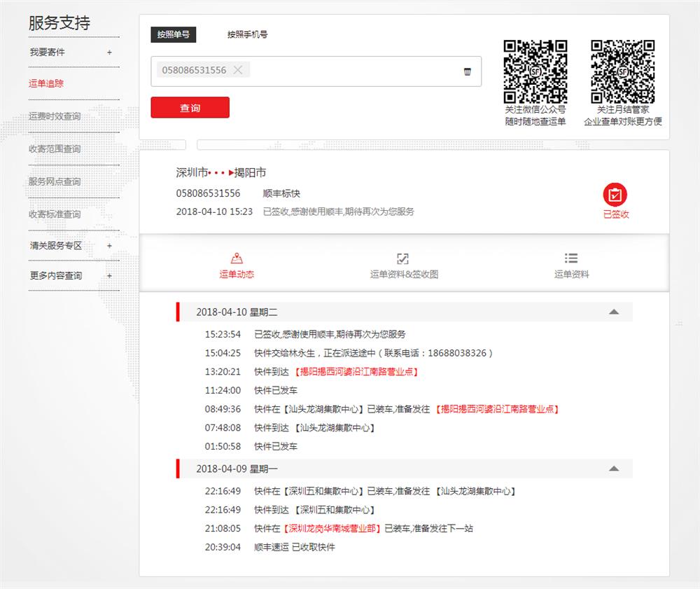Open the 运单资料&签收图 tab label

pos(404,274)
